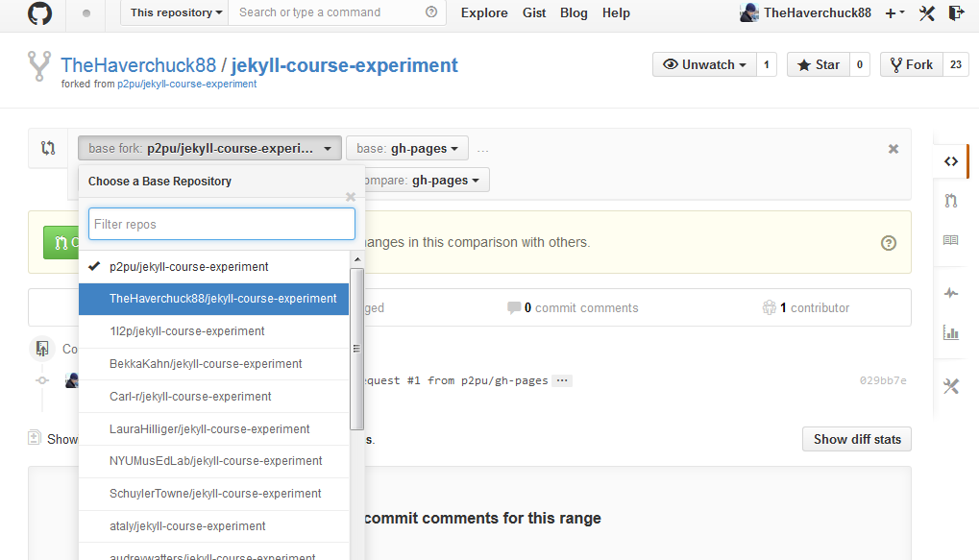Click the fork count 23
979x560 pixels.
coord(956,64)
